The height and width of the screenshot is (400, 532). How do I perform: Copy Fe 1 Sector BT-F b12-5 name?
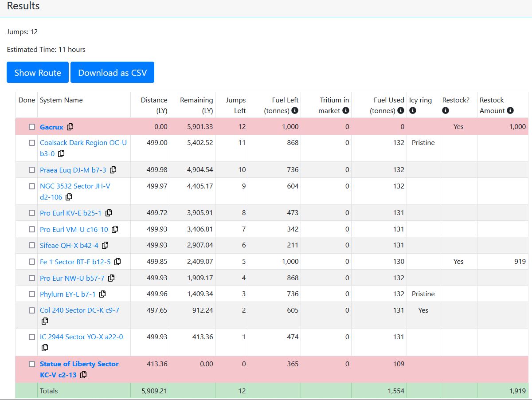tap(117, 262)
